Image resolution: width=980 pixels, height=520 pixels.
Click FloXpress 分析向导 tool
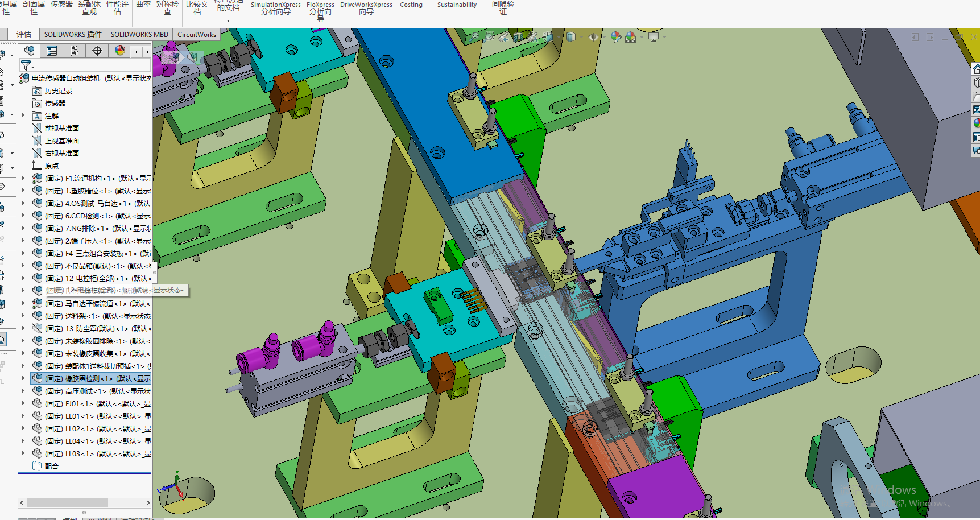coord(320,11)
